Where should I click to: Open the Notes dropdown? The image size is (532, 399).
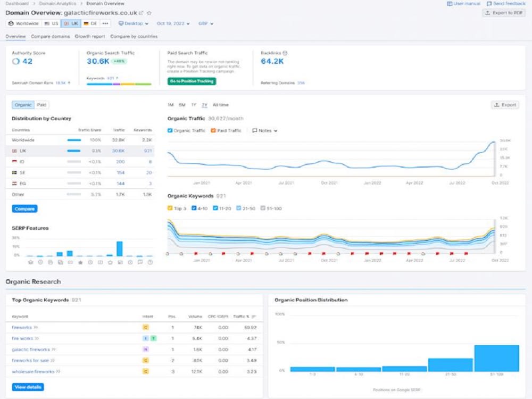pyautogui.click(x=264, y=131)
